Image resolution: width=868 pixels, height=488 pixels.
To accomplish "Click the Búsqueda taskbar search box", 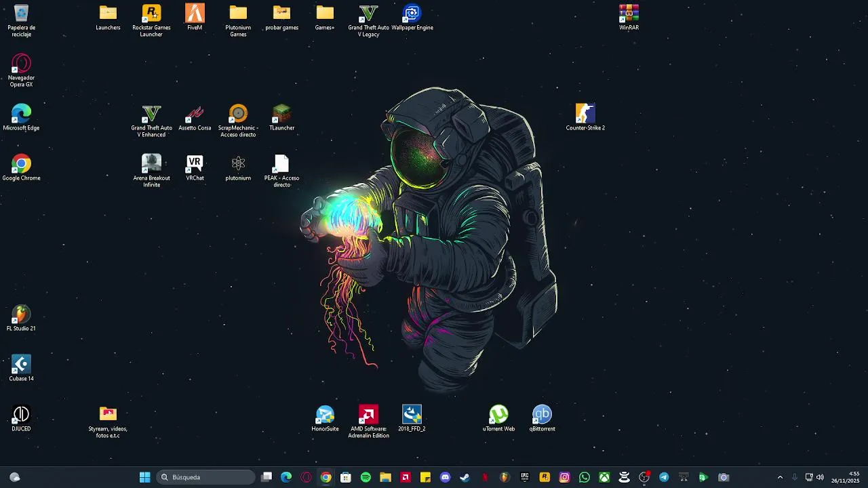I will point(206,477).
